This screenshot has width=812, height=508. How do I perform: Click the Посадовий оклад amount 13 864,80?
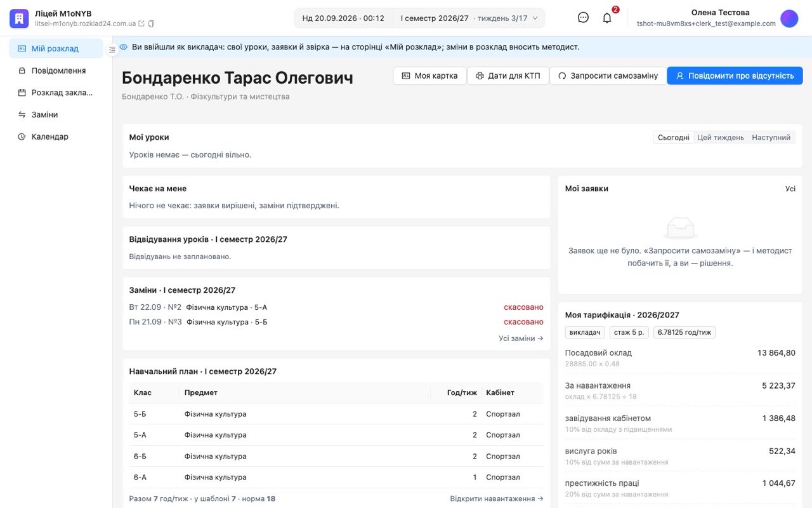(x=776, y=353)
